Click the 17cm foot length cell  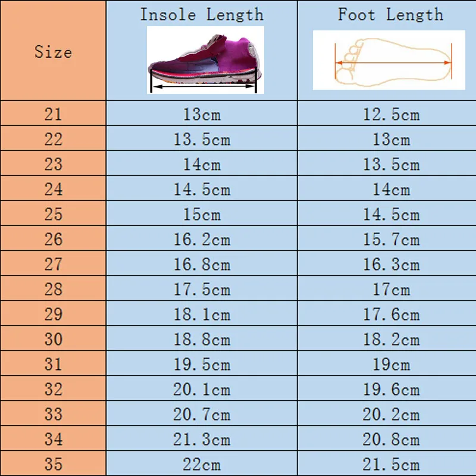point(391,289)
